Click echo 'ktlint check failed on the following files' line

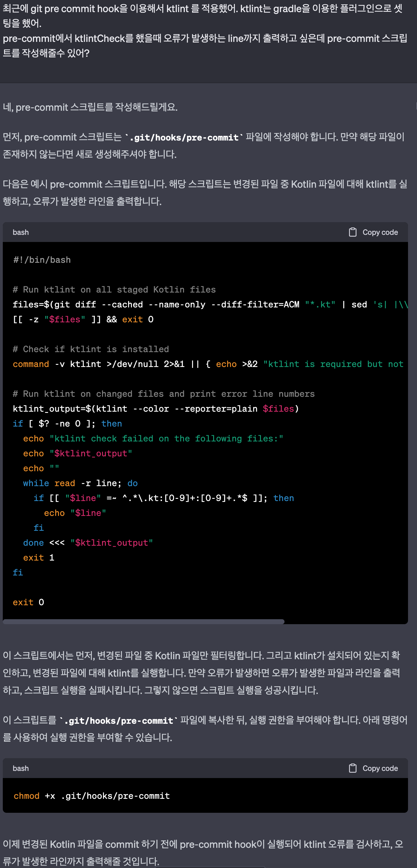point(153,438)
